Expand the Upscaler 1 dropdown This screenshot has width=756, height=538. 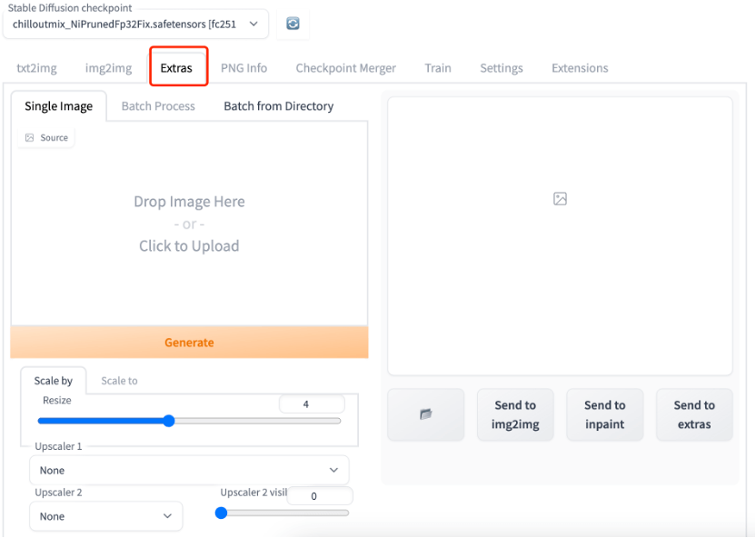click(x=189, y=470)
